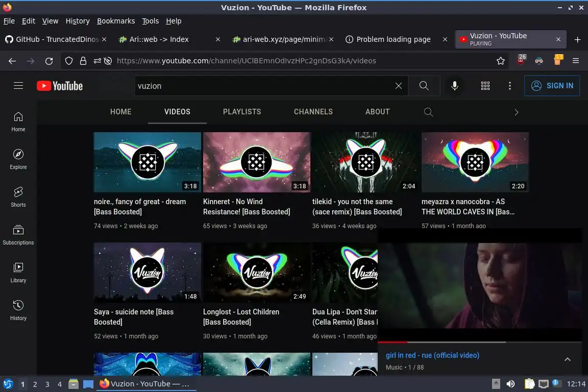Reload the current page
The height and width of the screenshot is (392, 588).
49,61
